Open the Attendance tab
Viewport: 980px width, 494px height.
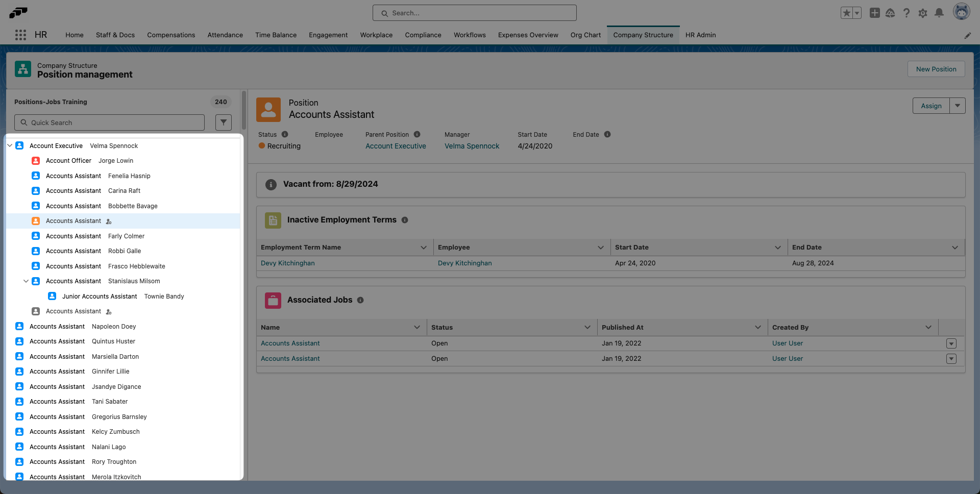225,35
